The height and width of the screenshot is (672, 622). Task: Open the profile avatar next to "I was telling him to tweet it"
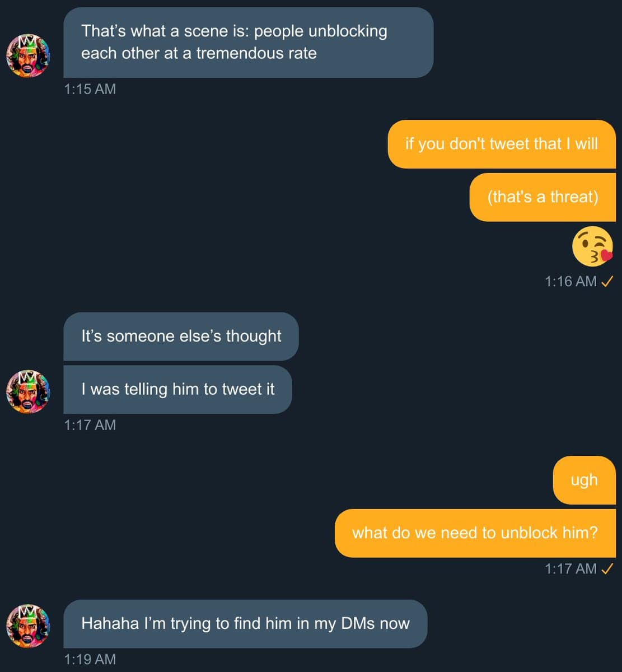click(28, 391)
